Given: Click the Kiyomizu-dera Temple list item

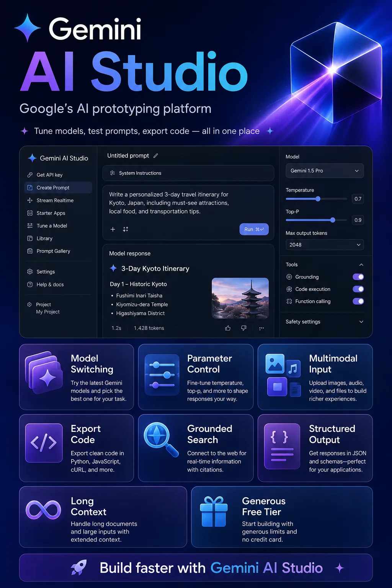Looking at the screenshot, I should (142, 304).
